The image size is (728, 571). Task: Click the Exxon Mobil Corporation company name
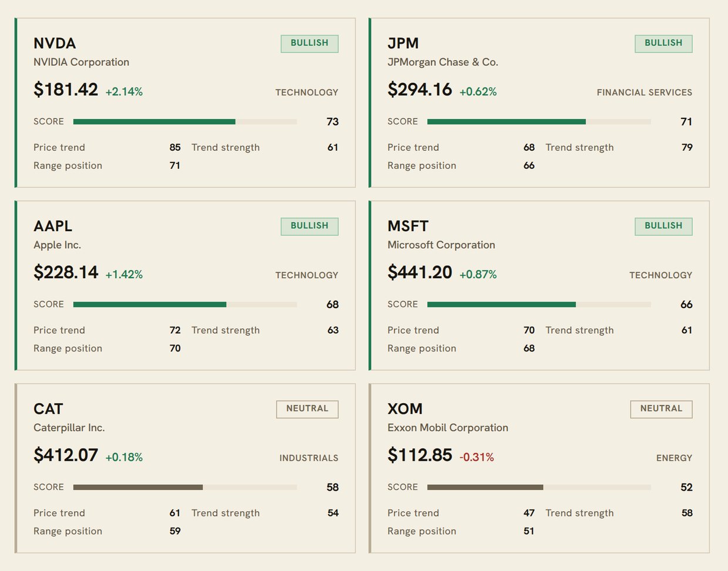coord(448,428)
